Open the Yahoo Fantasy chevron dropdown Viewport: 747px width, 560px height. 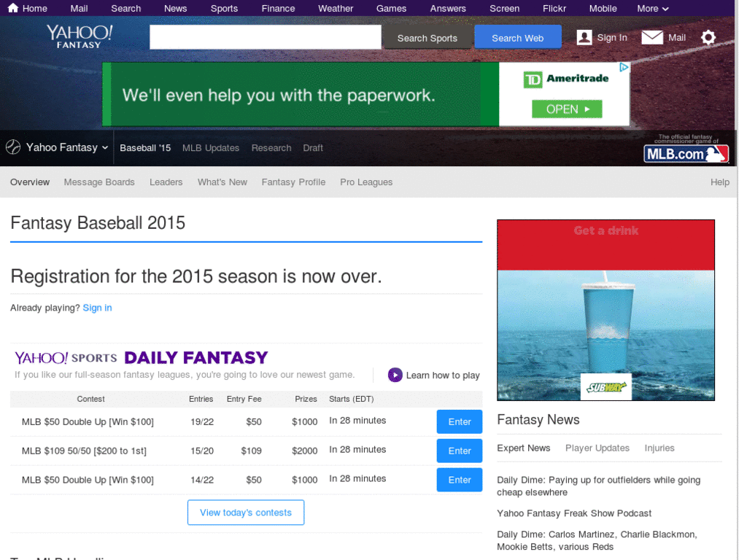(107, 147)
